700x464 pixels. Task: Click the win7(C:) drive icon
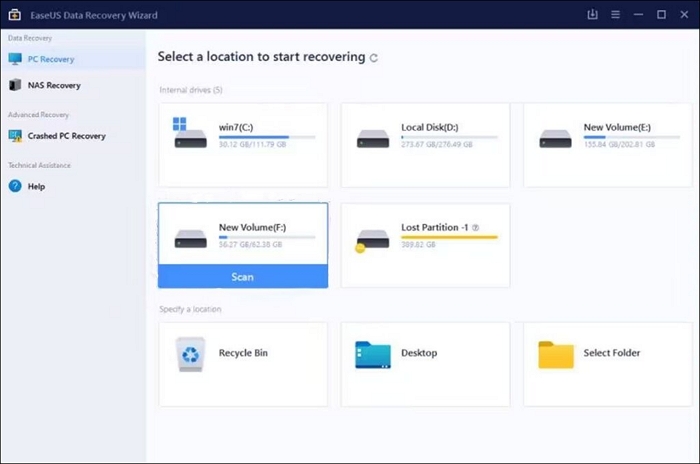[190, 133]
